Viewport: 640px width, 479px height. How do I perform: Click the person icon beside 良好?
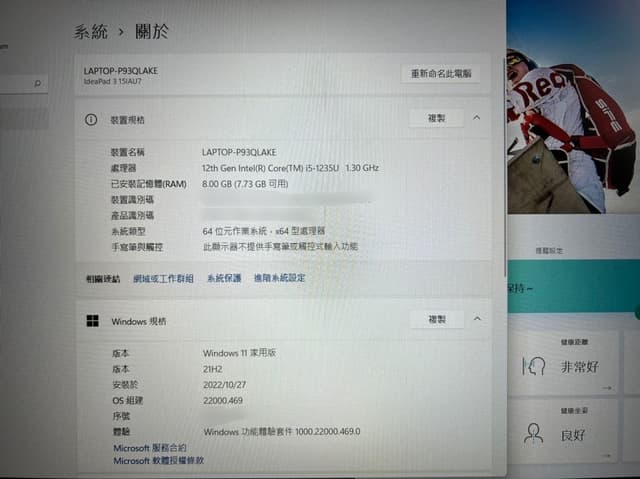[x=534, y=434]
